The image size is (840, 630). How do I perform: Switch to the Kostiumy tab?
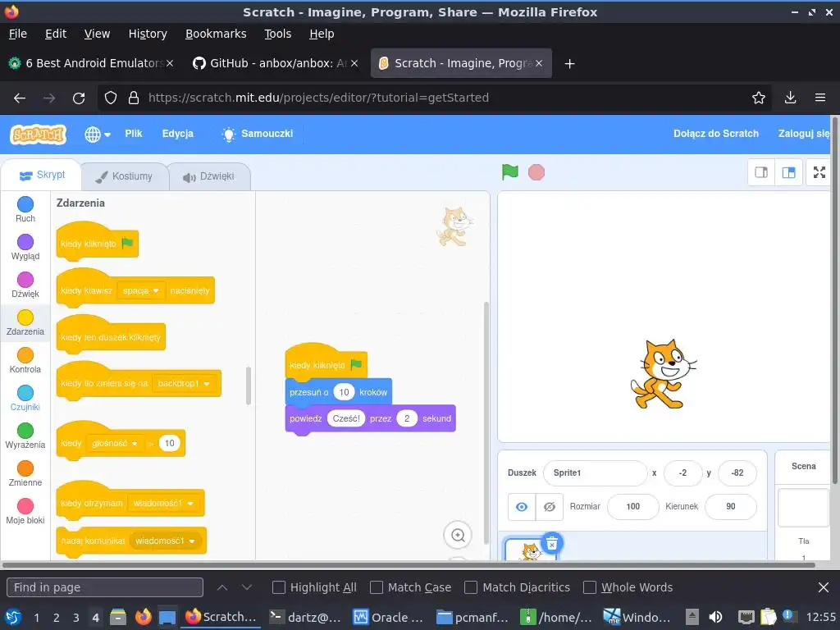[125, 176]
